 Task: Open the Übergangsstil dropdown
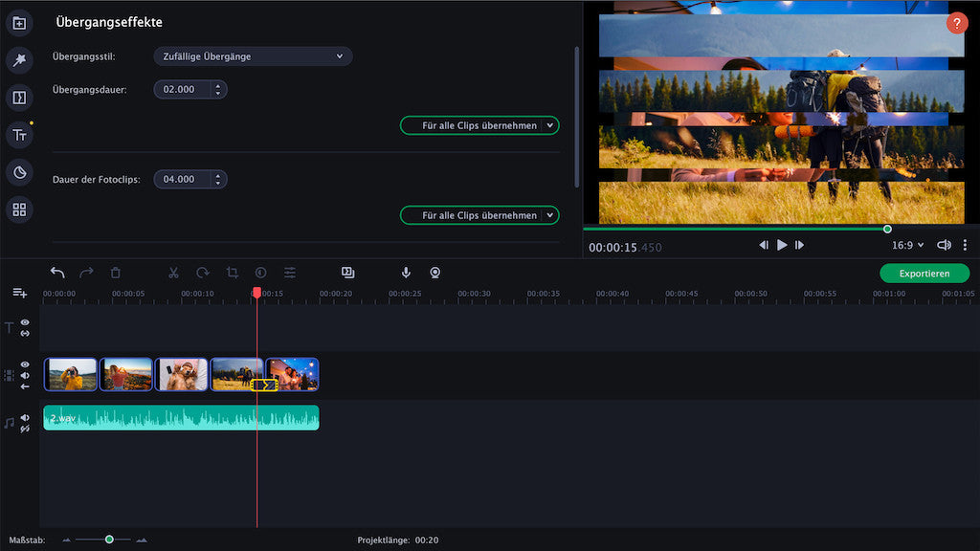point(253,56)
